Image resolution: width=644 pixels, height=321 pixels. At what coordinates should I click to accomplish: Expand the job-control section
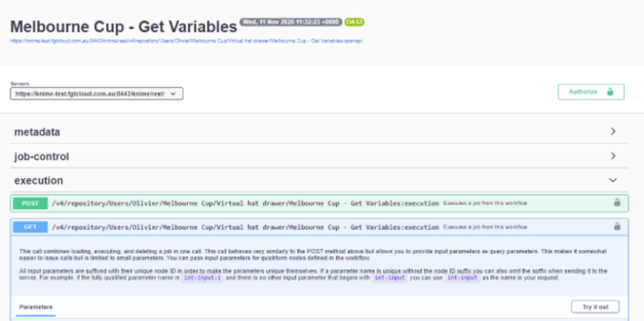click(x=613, y=156)
